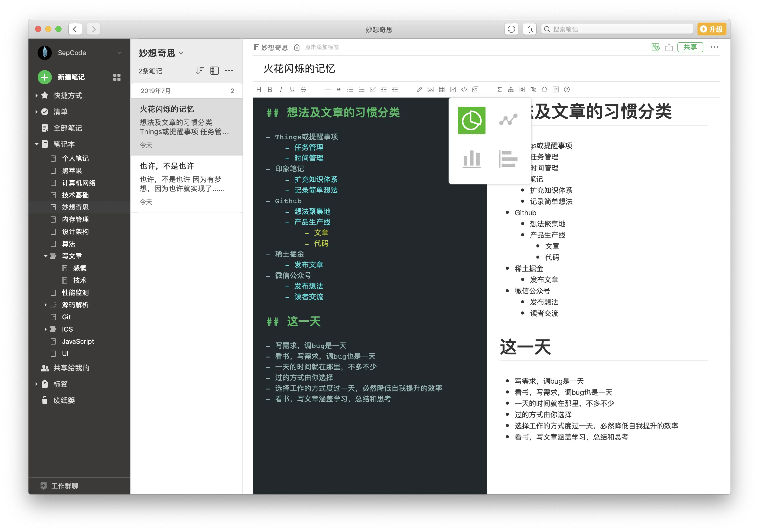Insert a checkbox todo item
The image size is (759, 532).
point(373,89)
